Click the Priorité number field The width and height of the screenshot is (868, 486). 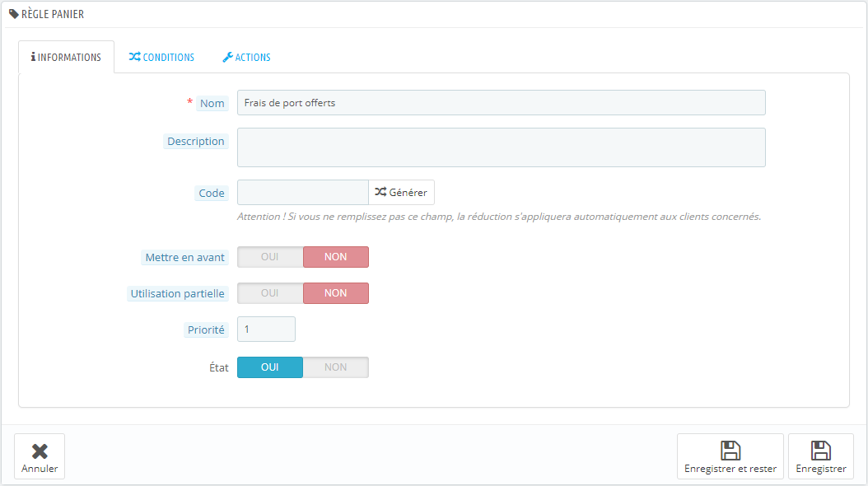pyautogui.click(x=266, y=329)
